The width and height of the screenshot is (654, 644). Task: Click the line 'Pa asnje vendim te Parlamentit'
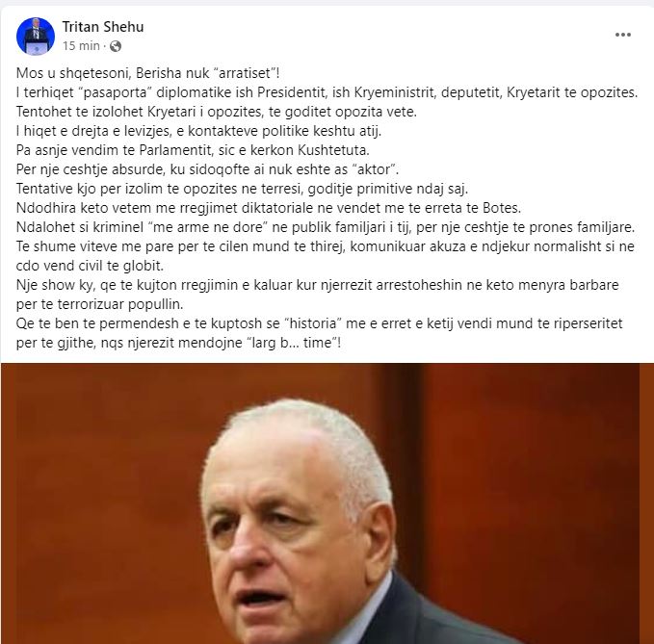[x=193, y=150]
